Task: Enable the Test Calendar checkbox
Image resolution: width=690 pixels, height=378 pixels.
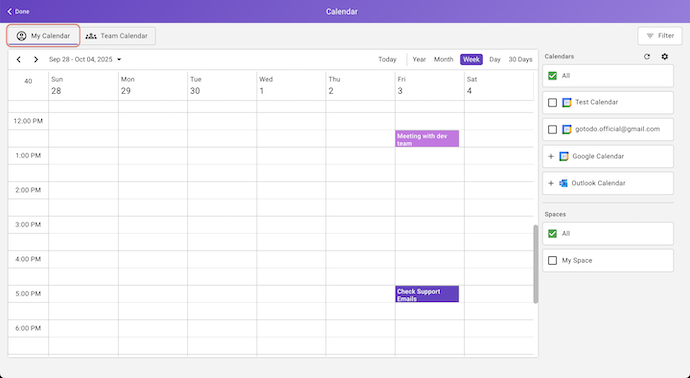Action: [x=552, y=103]
